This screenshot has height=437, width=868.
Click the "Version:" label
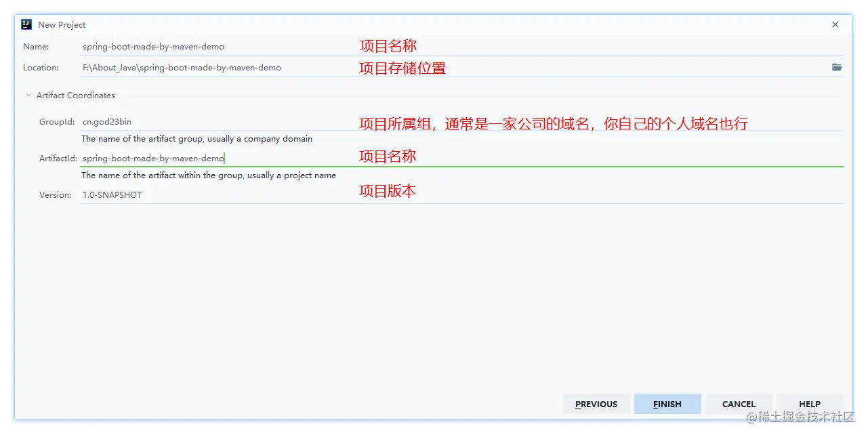point(55,195)
